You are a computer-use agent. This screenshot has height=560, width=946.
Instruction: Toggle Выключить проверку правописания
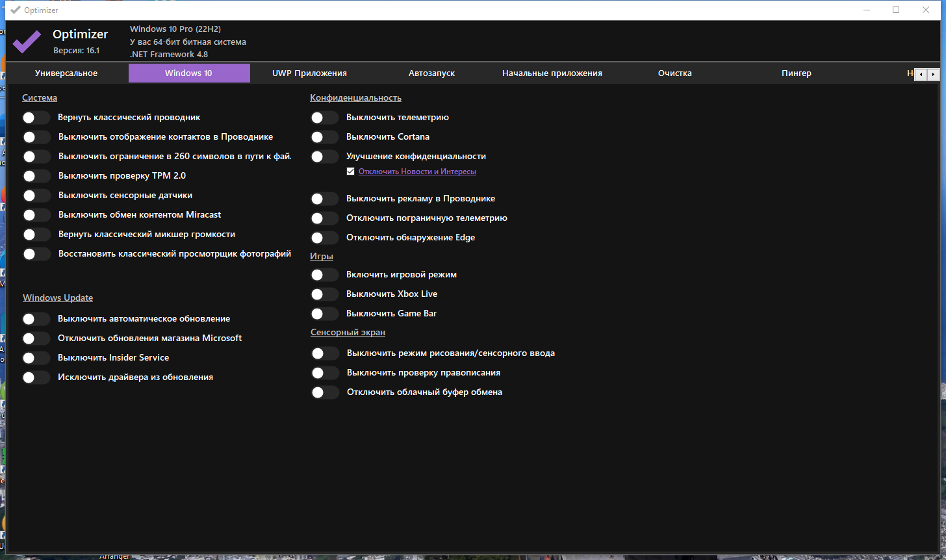pos(325,373)
